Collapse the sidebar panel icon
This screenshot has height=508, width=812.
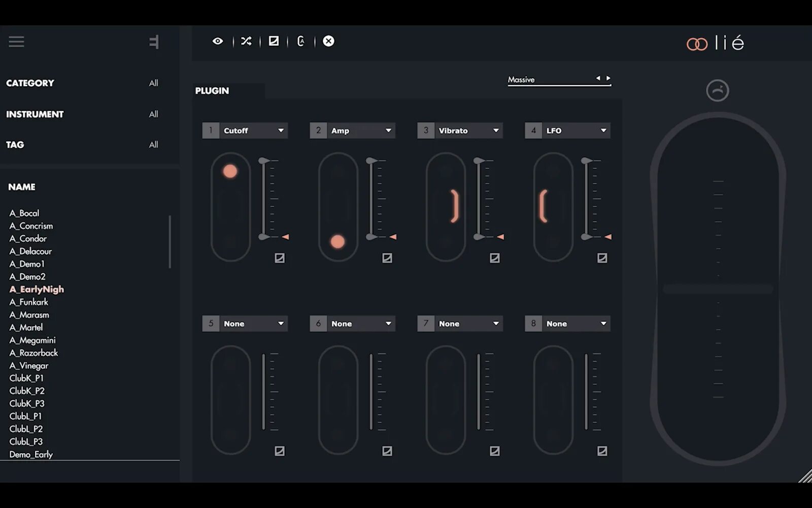154,42
